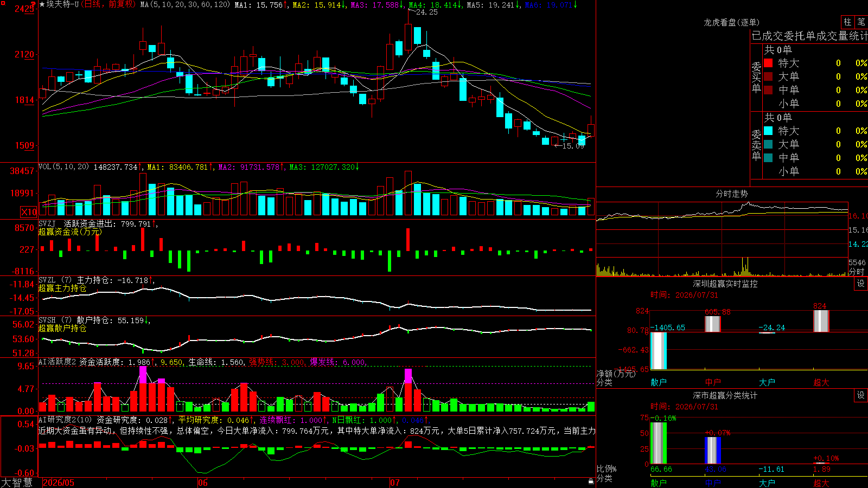Viewport: 868px width, 488px height.
Task: Click the 大户 value -24.24
Action: 771,328
